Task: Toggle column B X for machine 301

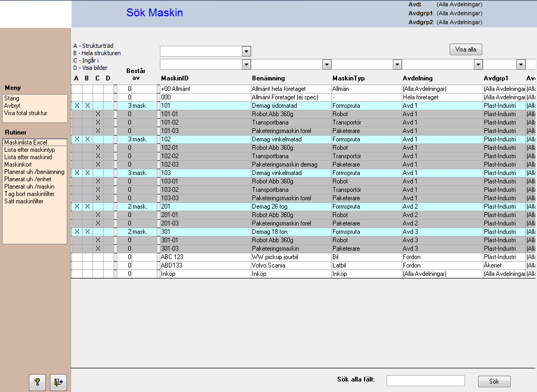Action: click(x=87, y=232)
